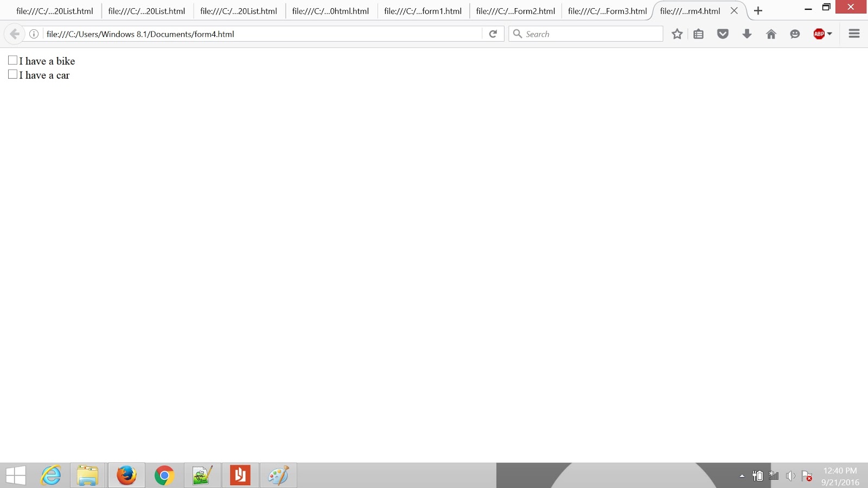Screen dimensions: 868x488
Task: Open the site information icon in URL bar
Action: coord(34,34)
